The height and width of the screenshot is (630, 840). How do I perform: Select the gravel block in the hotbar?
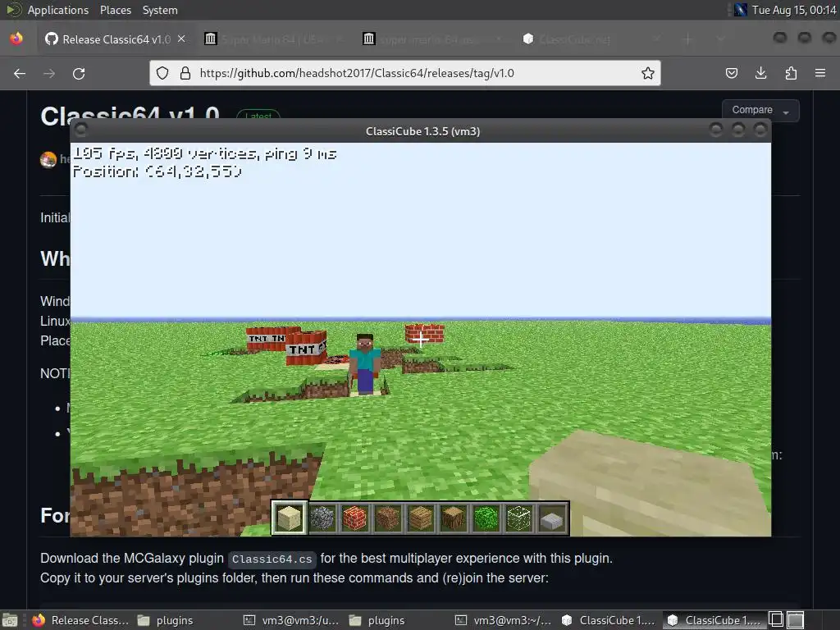coord(322,518)
